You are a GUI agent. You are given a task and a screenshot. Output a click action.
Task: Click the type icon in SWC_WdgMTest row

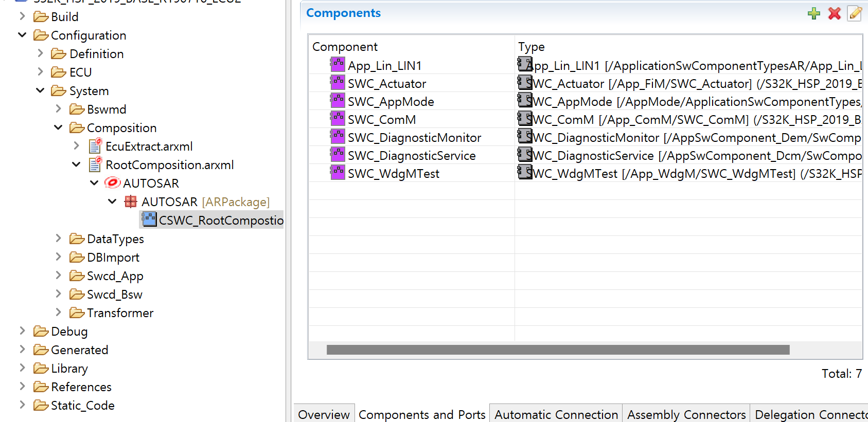click(x=525, y=172)
